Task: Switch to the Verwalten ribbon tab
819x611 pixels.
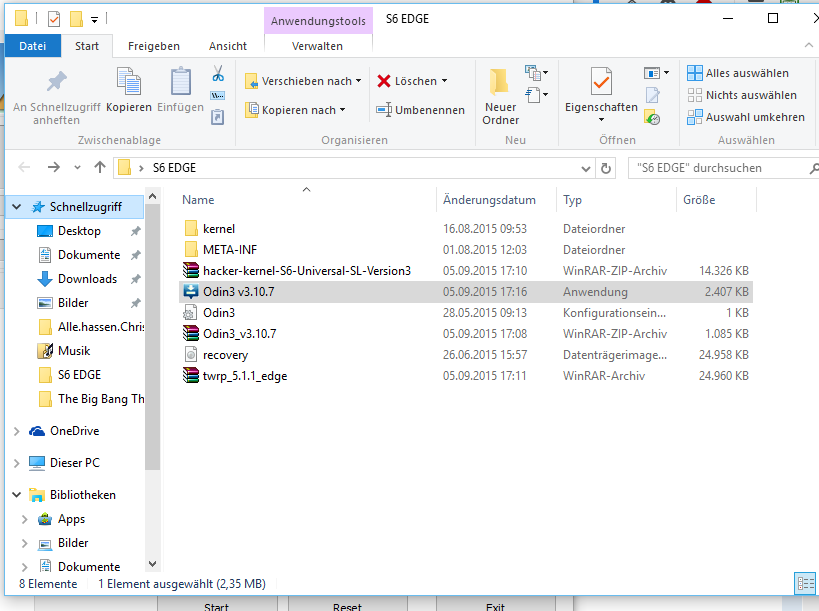Action: pyautogui.click(x=317, y=46)
